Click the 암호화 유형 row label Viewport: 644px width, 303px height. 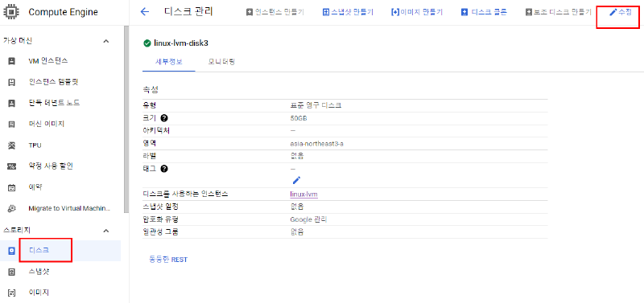(x=160, y=219)
